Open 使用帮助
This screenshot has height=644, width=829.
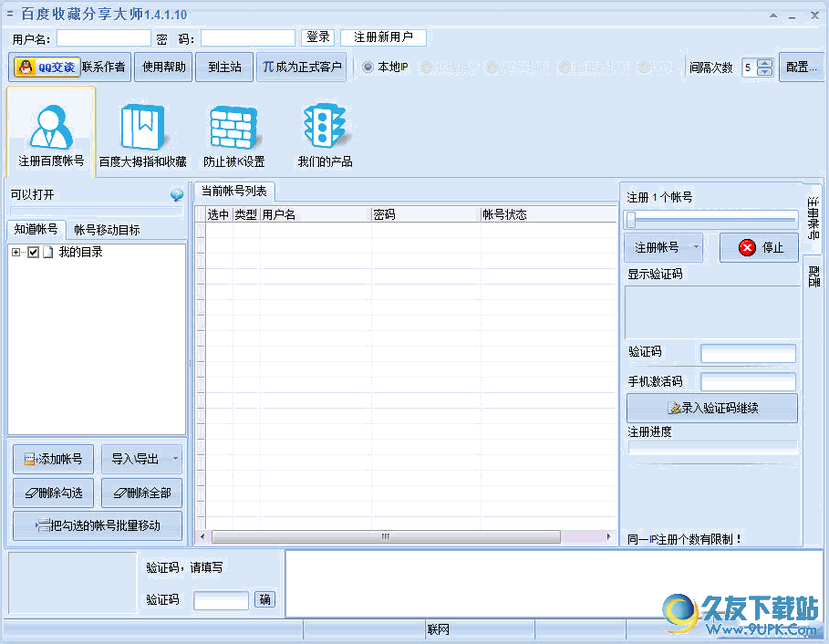[163, 68]
